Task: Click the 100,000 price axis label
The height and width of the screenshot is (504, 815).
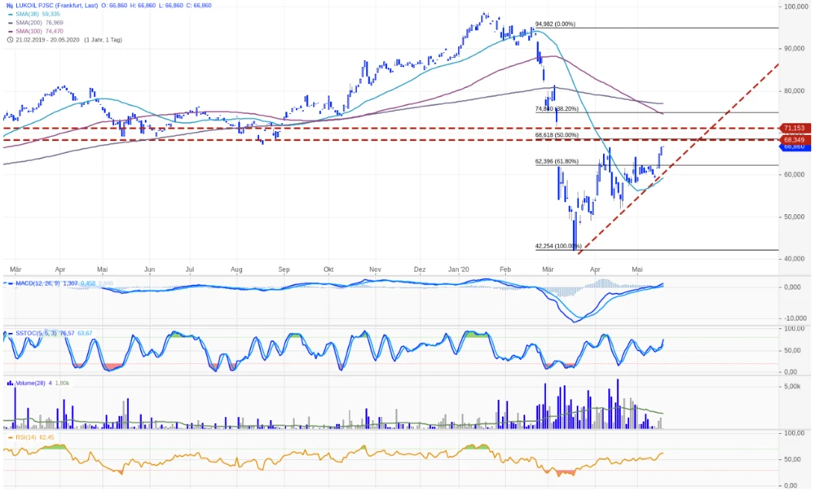Action: tap(795, 7)
